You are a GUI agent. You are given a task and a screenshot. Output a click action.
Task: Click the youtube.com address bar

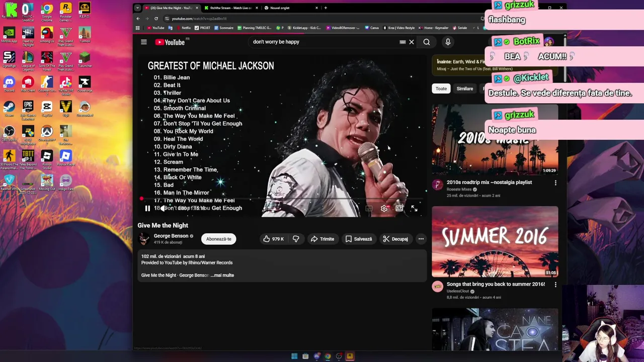[322, 19]
